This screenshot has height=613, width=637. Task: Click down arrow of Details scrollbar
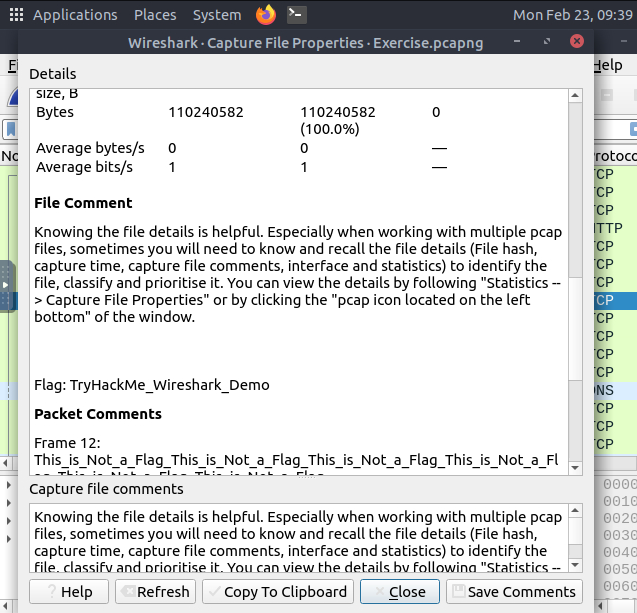[x=575, y=468]
